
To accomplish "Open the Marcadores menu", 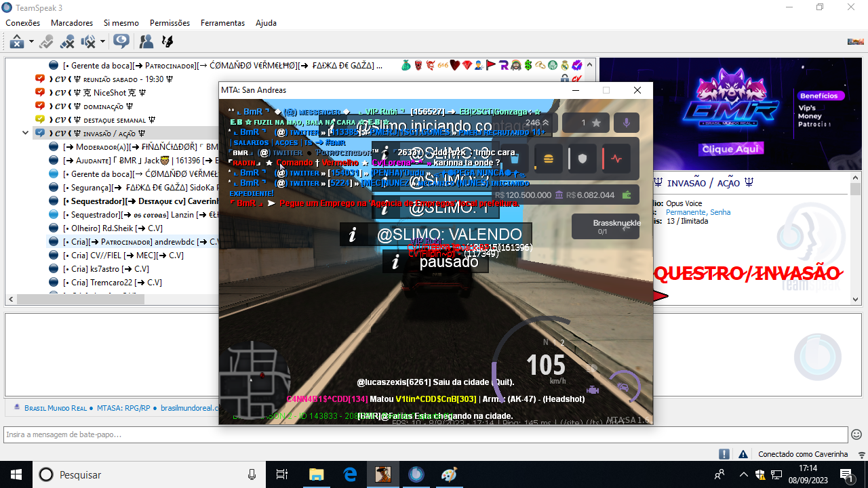I will pyautogui.click(x=72, y=23).
